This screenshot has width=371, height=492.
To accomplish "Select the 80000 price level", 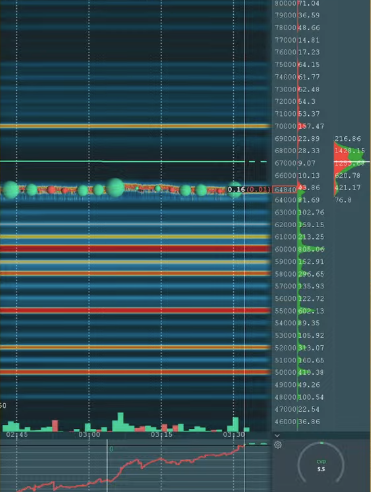I will pyautogui.click(x=285, y=3).
